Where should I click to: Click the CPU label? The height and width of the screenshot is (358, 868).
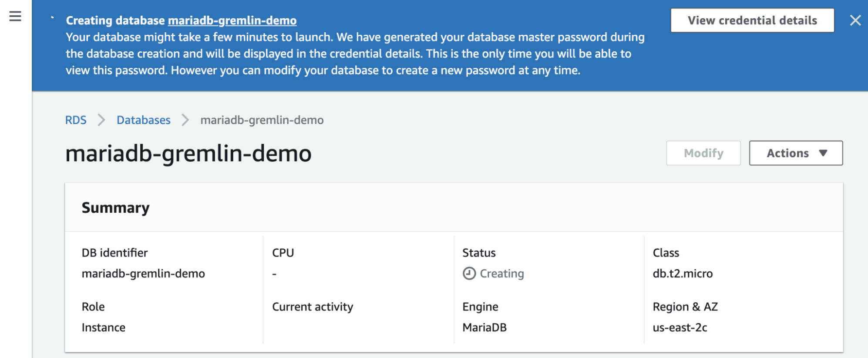[283, 253]
